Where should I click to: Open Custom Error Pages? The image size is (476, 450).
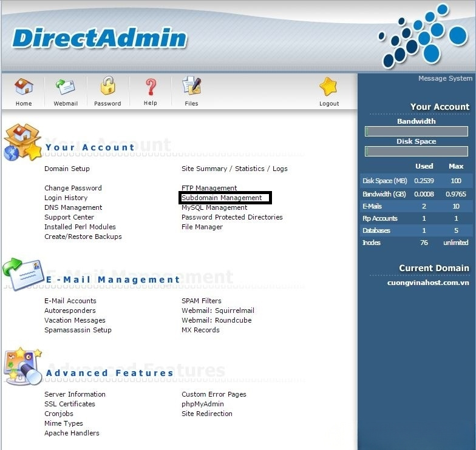pos(214,394)
